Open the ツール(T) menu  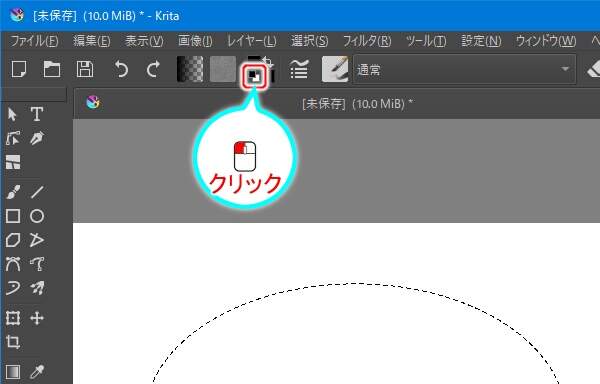(426, 41)
